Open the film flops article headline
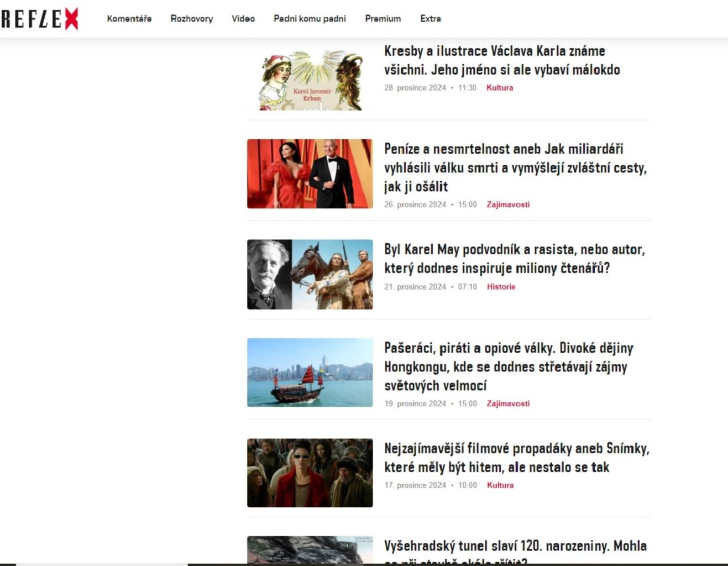Viewport: 728px width, 566px height. [x=516, y=458]
